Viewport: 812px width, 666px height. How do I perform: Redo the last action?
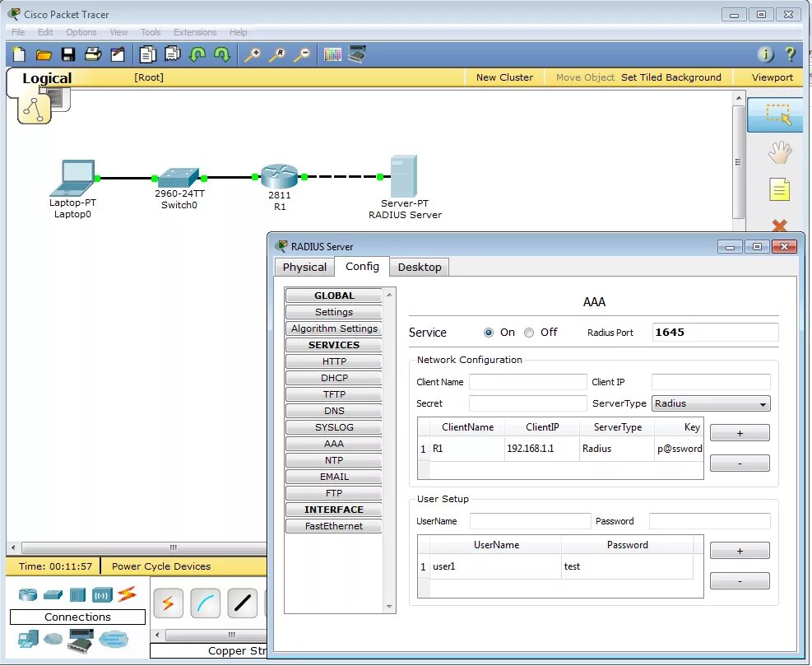pyautogui.click(x=222, y=54)
